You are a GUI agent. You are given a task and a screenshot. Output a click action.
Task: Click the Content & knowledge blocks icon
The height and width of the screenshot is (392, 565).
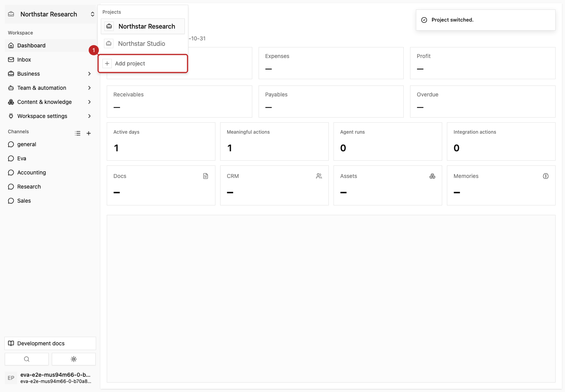pyautogui.click(x=11, y=102)
